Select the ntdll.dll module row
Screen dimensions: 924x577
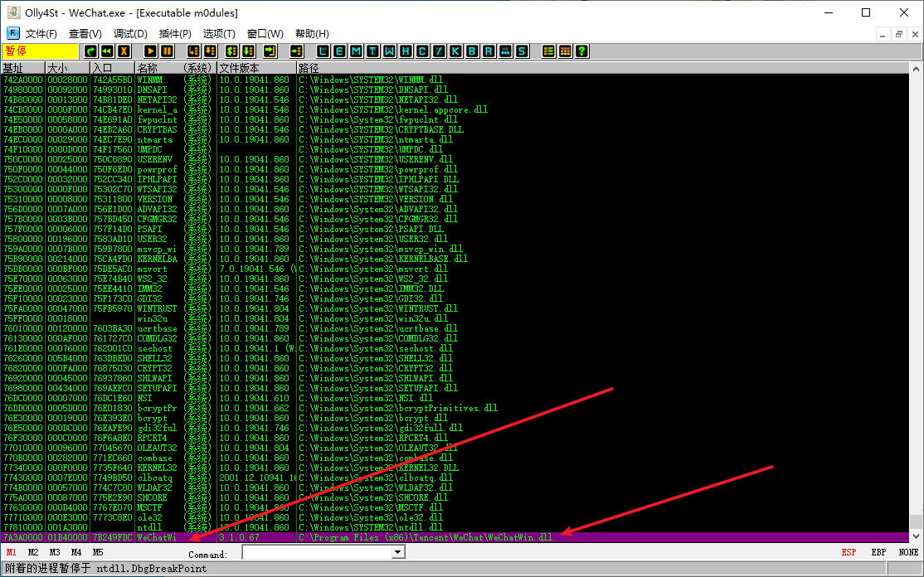point(455,527)
